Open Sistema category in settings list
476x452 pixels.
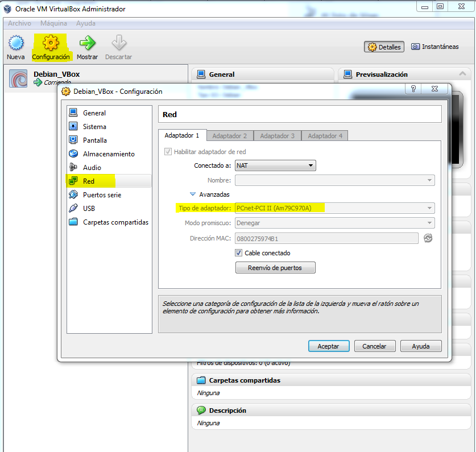[x=109, y=127]
